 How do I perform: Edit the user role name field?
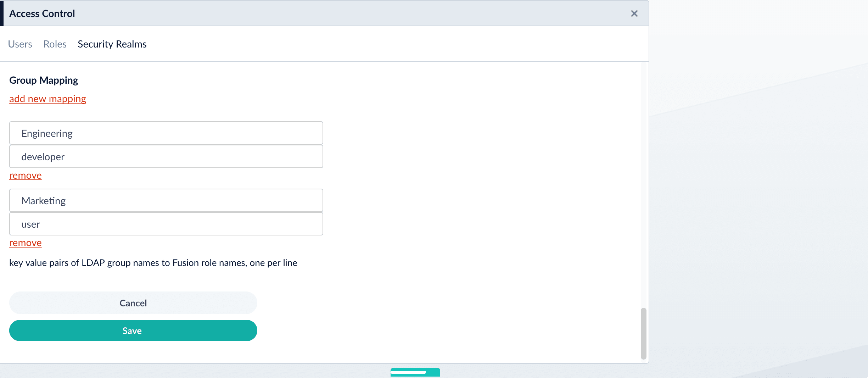click(166, 224)
